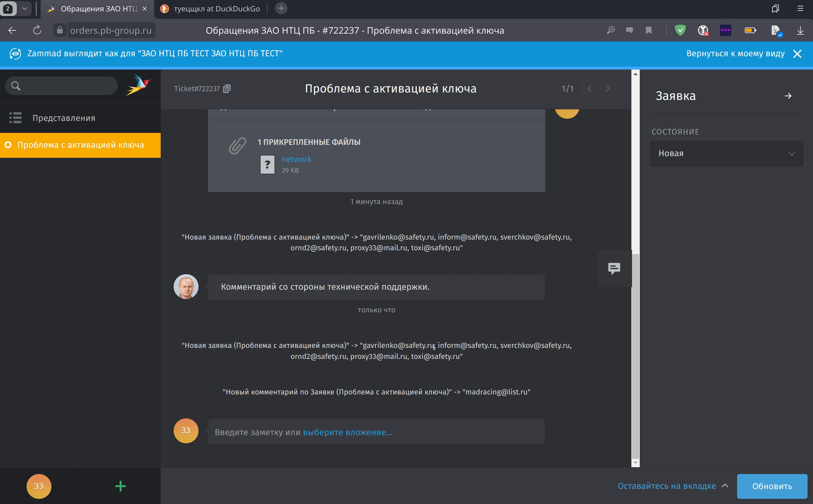Open the network attachment file icon
Image resolution: width=813 pixels, height=504 pixels.
(x=267, y=164)
